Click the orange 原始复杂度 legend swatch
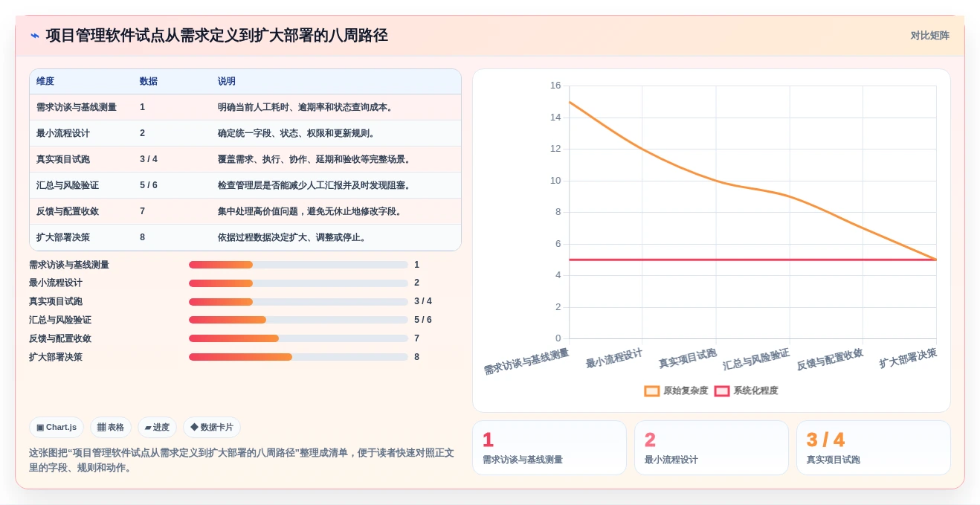 click(x=652, y=390)
